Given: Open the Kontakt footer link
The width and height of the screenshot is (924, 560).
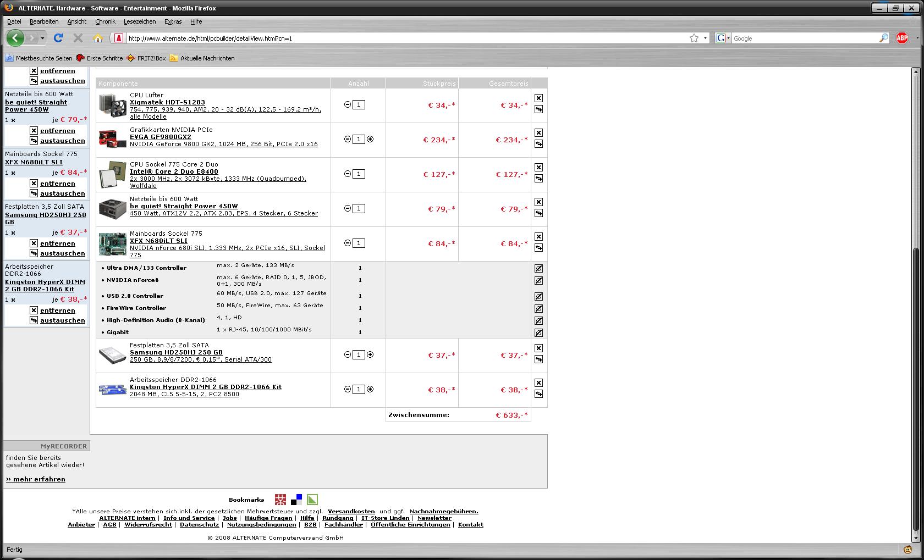Looking at the screenshot, I should 471,524.
